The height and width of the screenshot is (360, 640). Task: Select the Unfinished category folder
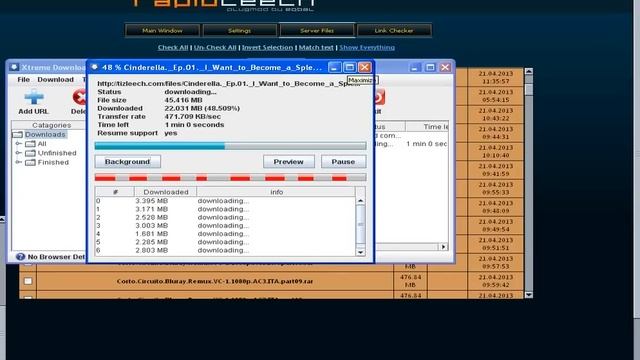click(x=51, y=153)
